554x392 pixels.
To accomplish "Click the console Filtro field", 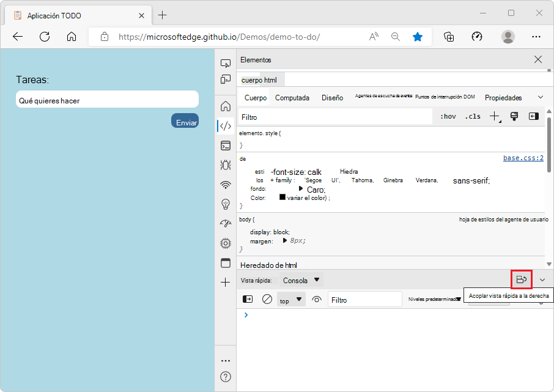I will 365,300.
